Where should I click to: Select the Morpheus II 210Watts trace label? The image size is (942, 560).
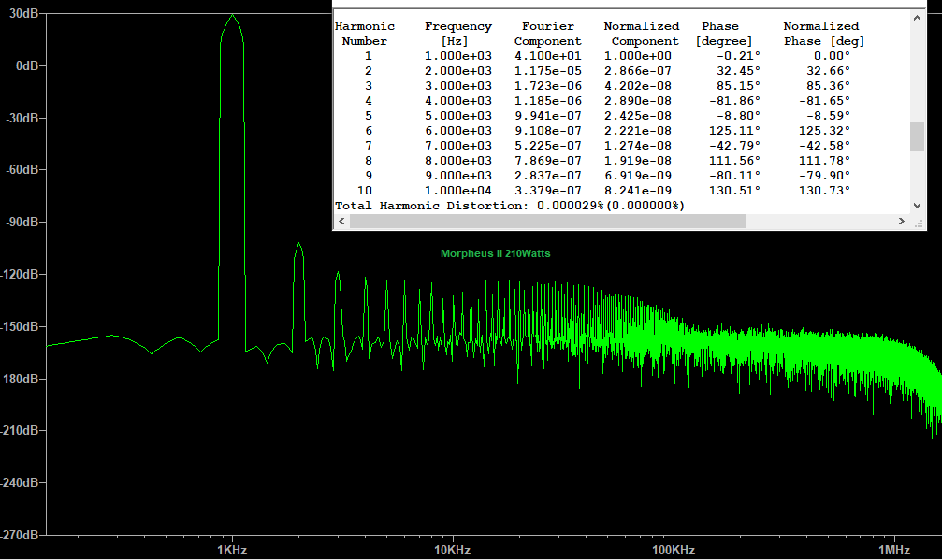(x=495, y=253)
